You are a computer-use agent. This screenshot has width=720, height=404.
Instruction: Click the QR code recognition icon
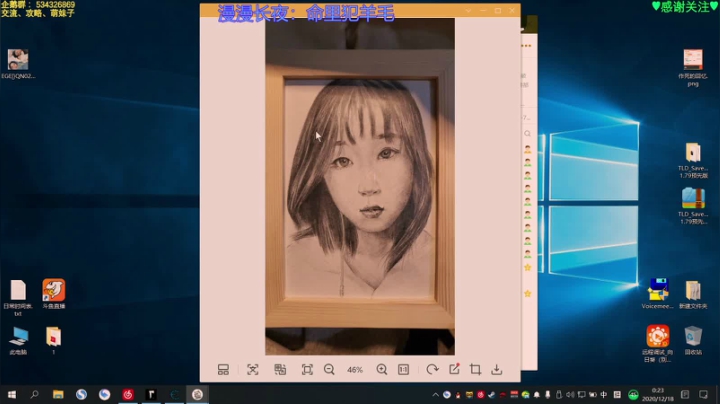coord(280,370)
